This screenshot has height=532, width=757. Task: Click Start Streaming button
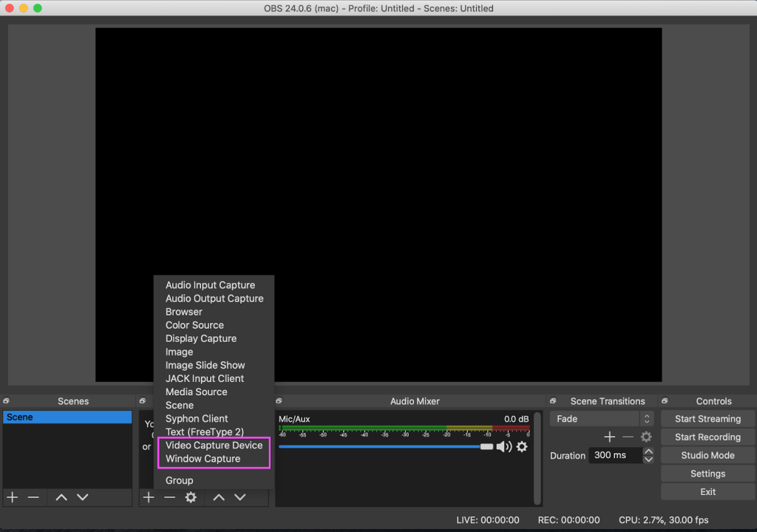tap(707, 419)
